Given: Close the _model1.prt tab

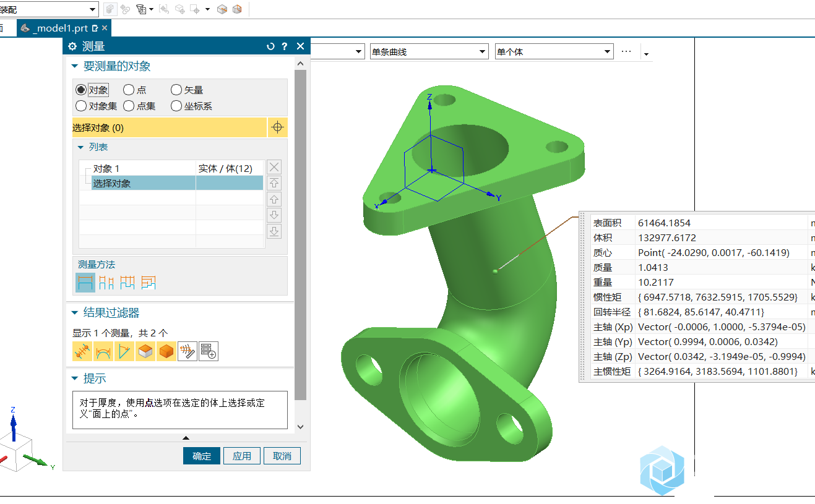Looking at the screenshot, I should [105, 28].
